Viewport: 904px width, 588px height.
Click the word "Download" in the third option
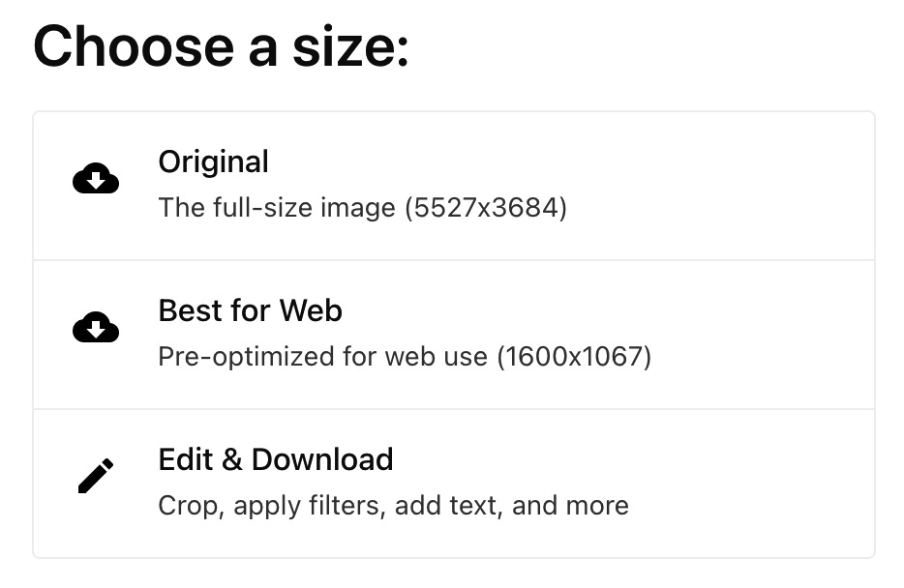point(322,458)
